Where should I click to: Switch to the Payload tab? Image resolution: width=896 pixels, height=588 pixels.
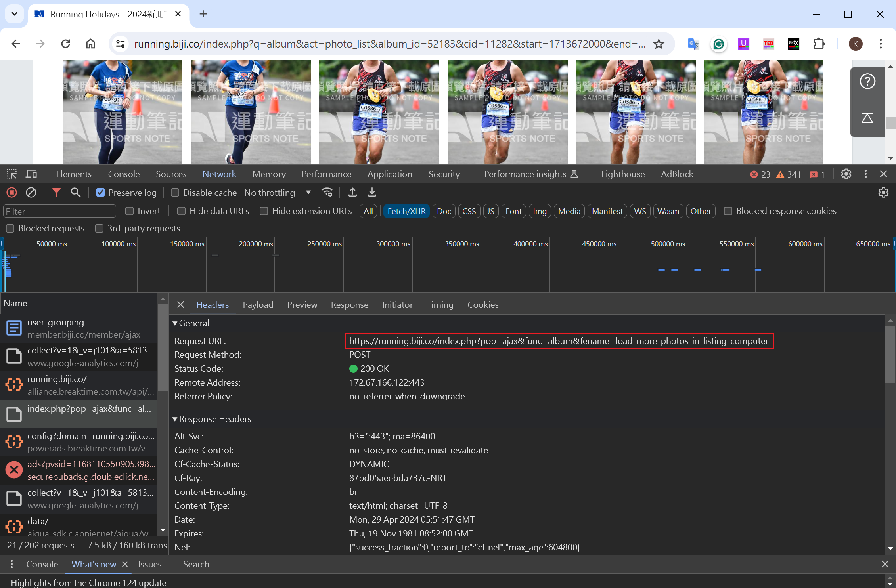pyautogui.click(x=258, y=305)
